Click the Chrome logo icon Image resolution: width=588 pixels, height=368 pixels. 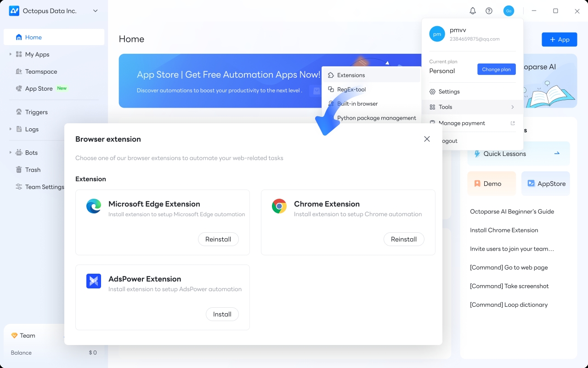click(x=279, y=206)
